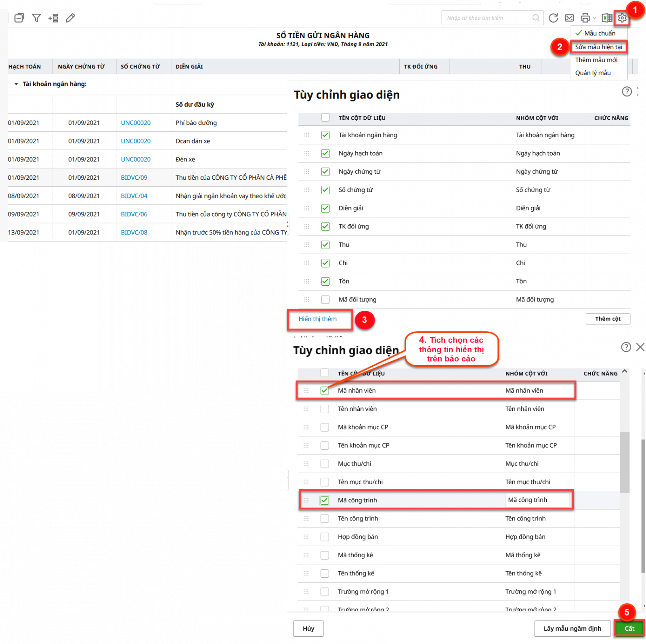Screen dimensions: 646x644
Task: Export report with the Excel icon
Action: pos(606,18)
